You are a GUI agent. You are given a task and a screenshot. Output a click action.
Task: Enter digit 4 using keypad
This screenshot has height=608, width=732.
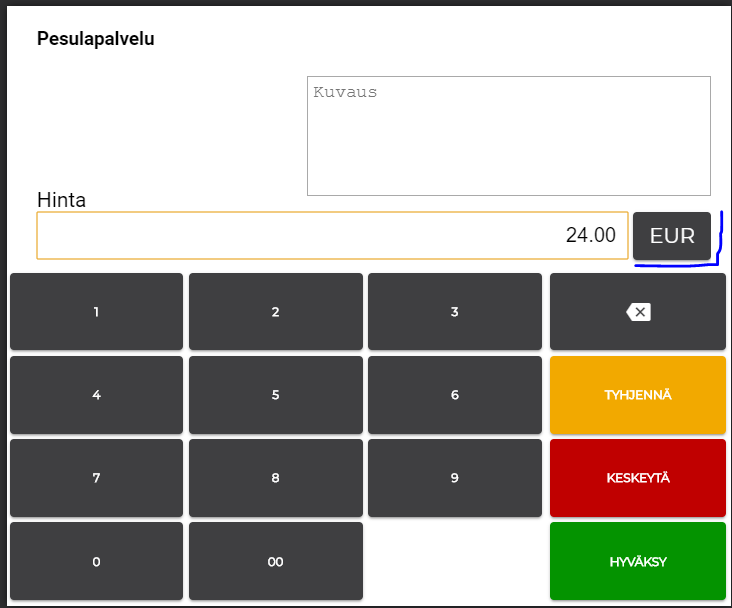(96, 395)
